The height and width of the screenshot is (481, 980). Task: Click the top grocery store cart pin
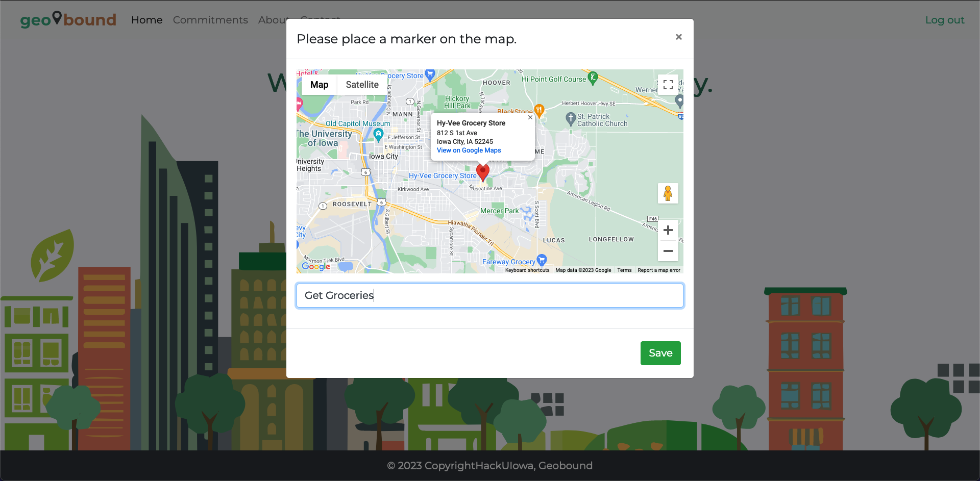[430, 75]
